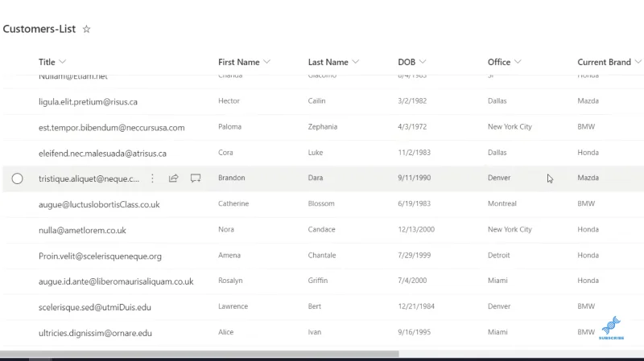This screenshot has height=361, width=644.
Task: Open item nulla@ametlorem.co.uk
Action: (x=82, y=230)
